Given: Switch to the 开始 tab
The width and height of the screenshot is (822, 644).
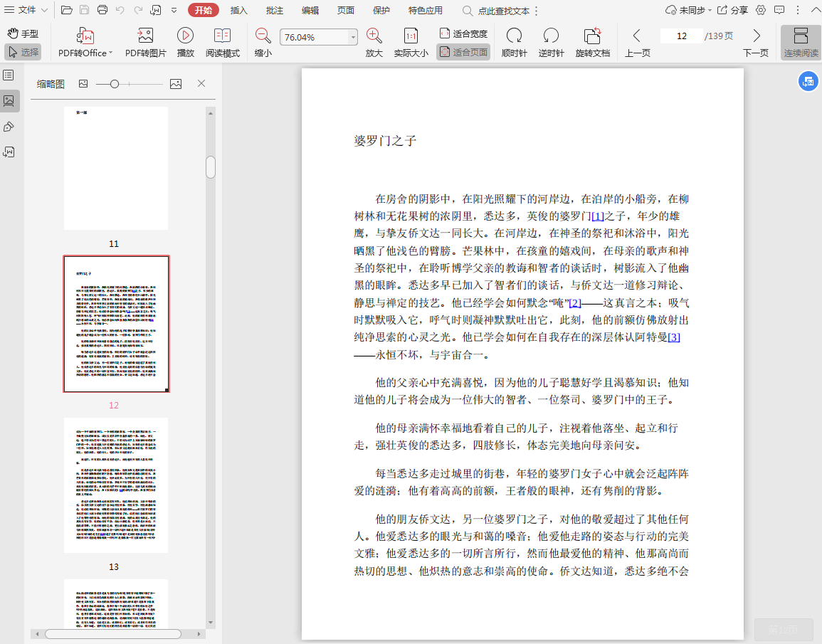Looking at the screenshot, I should [x=204, y=11].
